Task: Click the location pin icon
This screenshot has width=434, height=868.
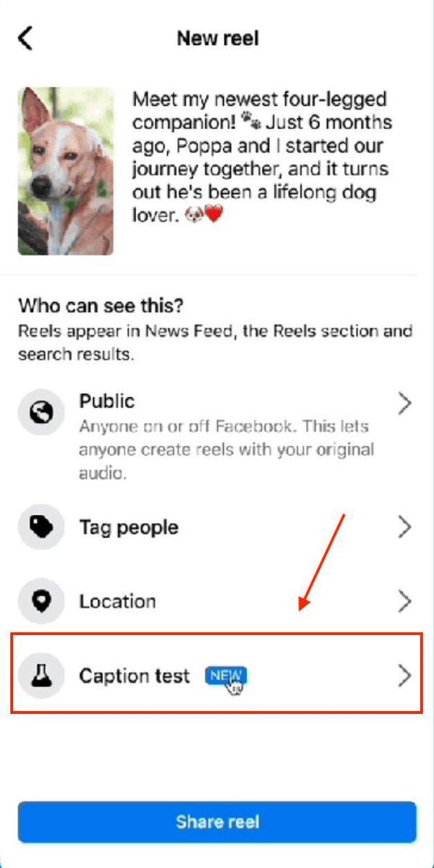Action: click(x=42, y=602)
